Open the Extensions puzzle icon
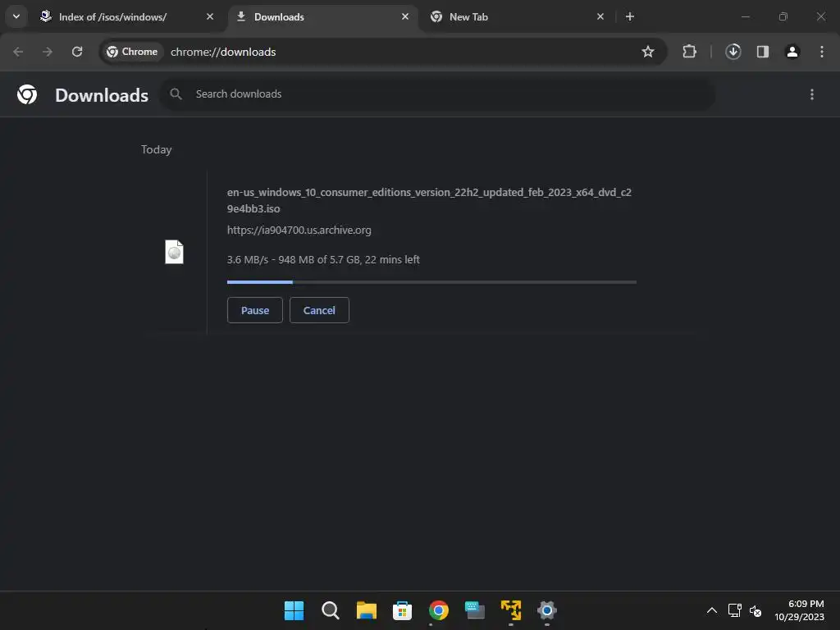Image resolution: width=840 pixels, height=630 pixels. 689,52
